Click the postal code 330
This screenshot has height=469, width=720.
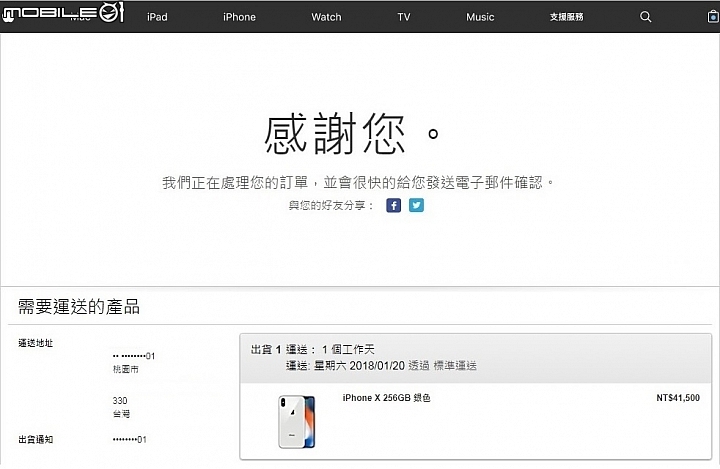point(120,401)
